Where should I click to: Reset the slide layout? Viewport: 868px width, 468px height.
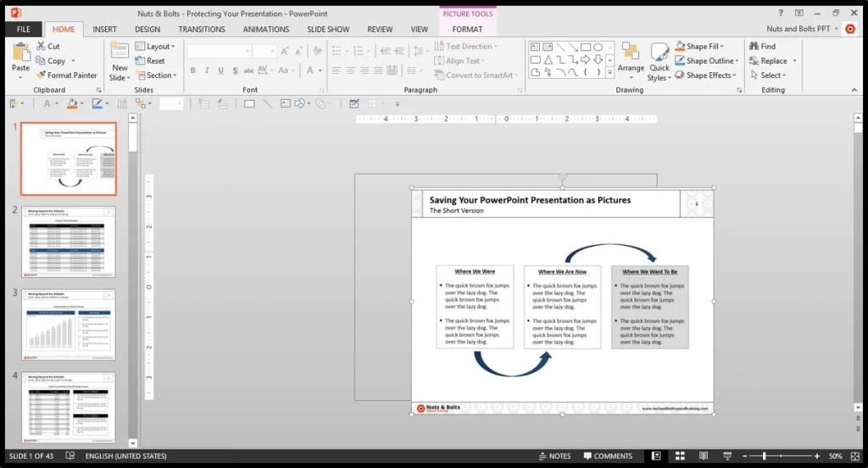(149, 61)
